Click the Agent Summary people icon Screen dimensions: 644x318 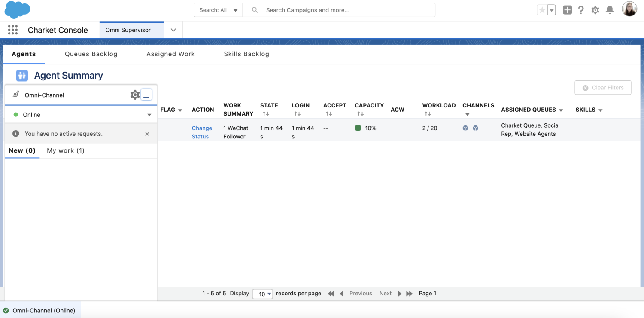pyautogui.click(x=22, y=76)
